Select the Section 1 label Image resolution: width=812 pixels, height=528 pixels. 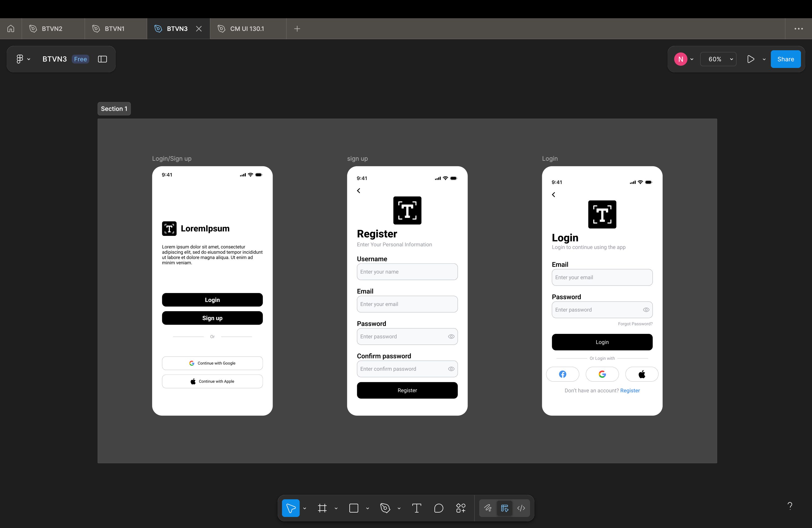click(x=114, y=109)
